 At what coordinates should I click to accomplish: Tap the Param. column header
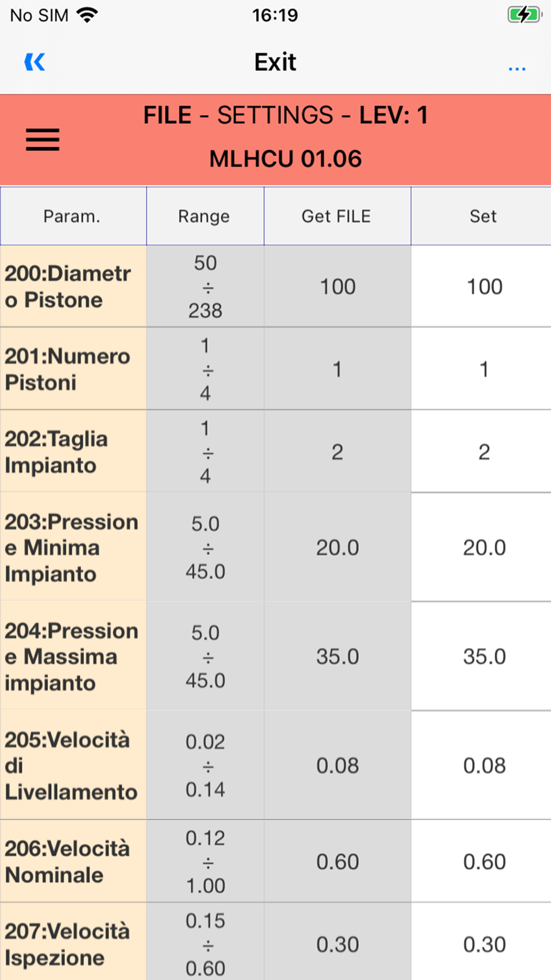tap(73, 216)
